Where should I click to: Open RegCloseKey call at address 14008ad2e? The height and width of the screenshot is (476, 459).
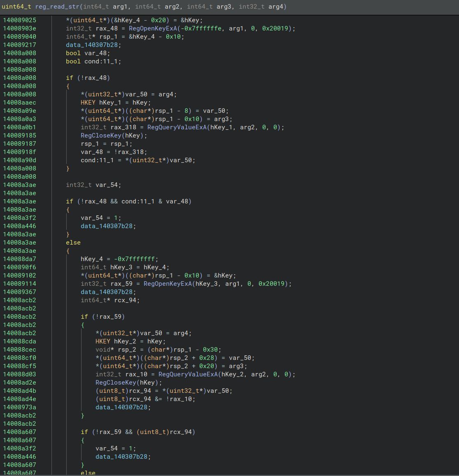[116, 383]
